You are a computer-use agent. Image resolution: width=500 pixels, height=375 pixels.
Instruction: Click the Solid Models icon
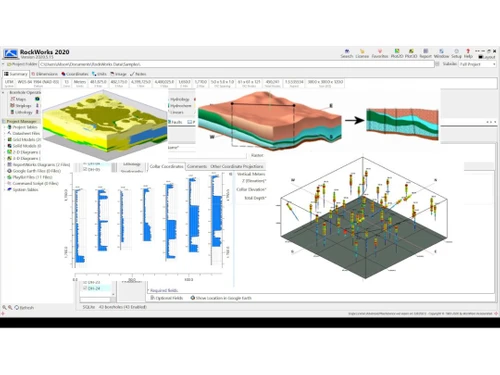(x=10, y=146)
